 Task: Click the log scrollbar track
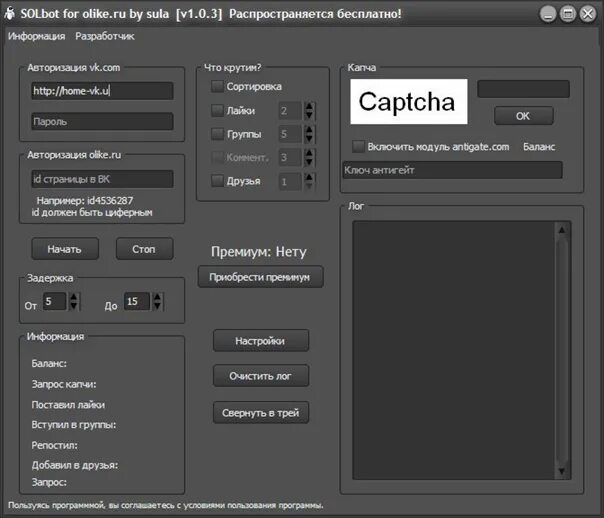click(562, 350)
